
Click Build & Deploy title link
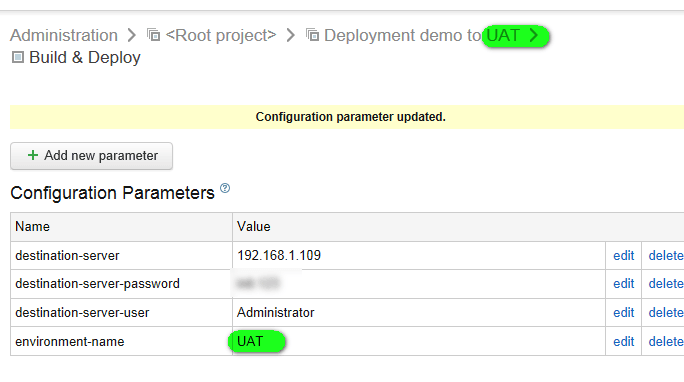(x=85, y=57)
